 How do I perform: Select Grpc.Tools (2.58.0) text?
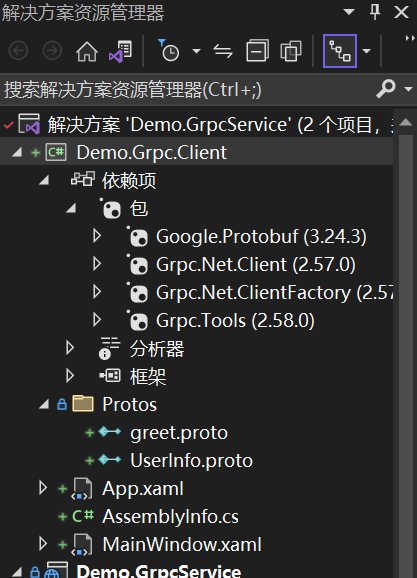pos(235,321)
